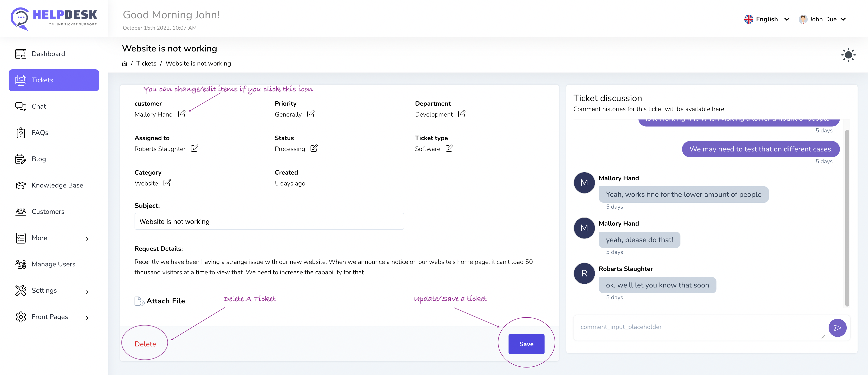This screenshot has width=868, height=375.
Task: Click the edit icon beside Department Development
Action: [x=462, y=114]
